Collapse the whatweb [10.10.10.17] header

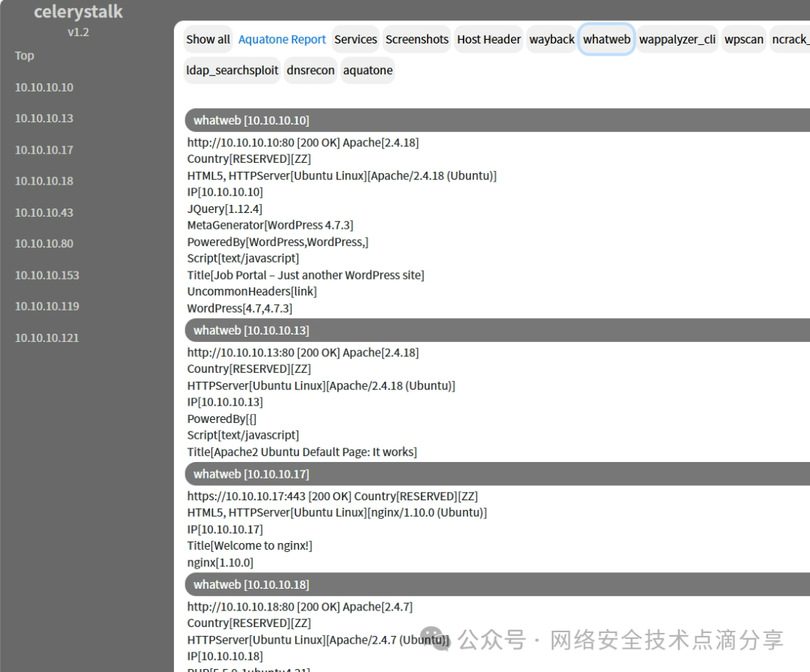pos(497,474)
